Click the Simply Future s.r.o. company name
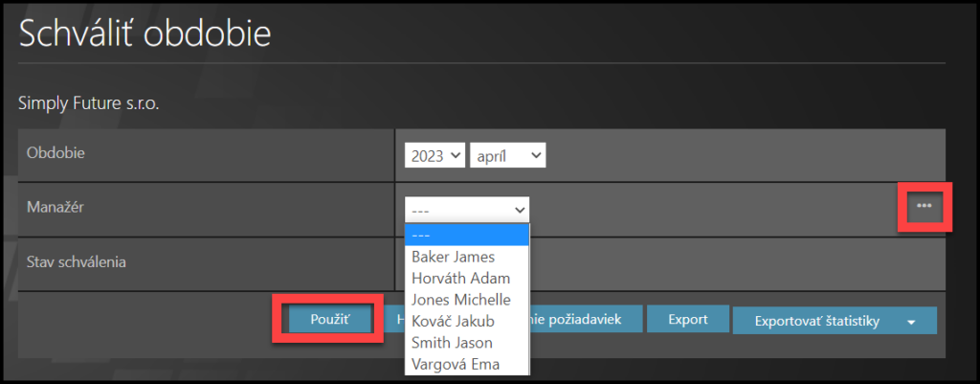This screenshot has height=384, width=980. (88, 103)
